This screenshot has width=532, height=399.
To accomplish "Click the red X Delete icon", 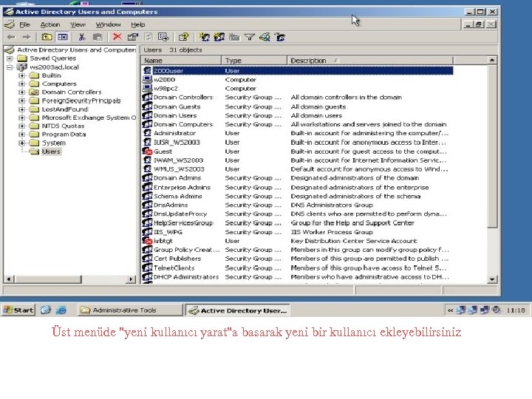I will pyautogui.click(x=117, y=37).
